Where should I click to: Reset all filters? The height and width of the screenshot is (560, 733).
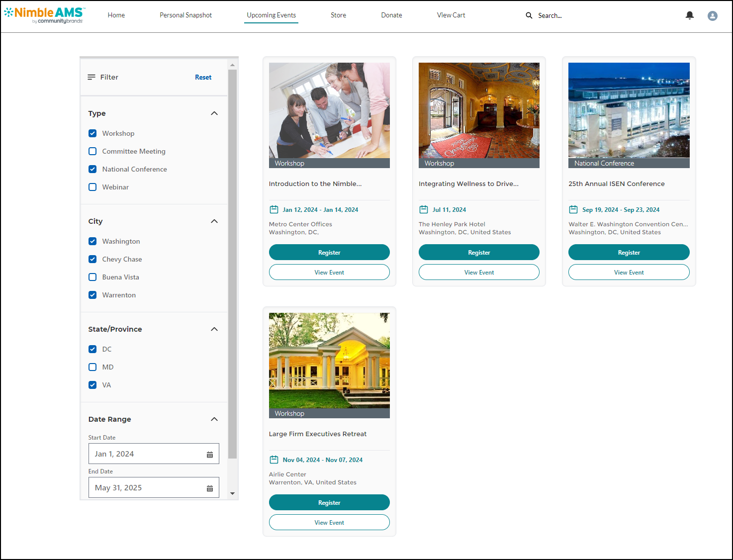pyautogui.click(x=203, y=77)
